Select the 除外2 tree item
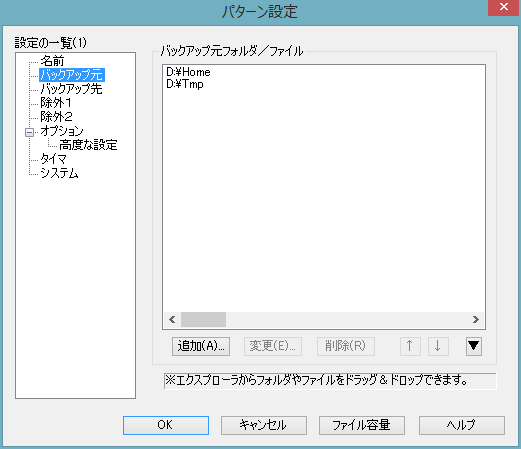The height and width of the screenshot is (449, 521). coord(56,117)
